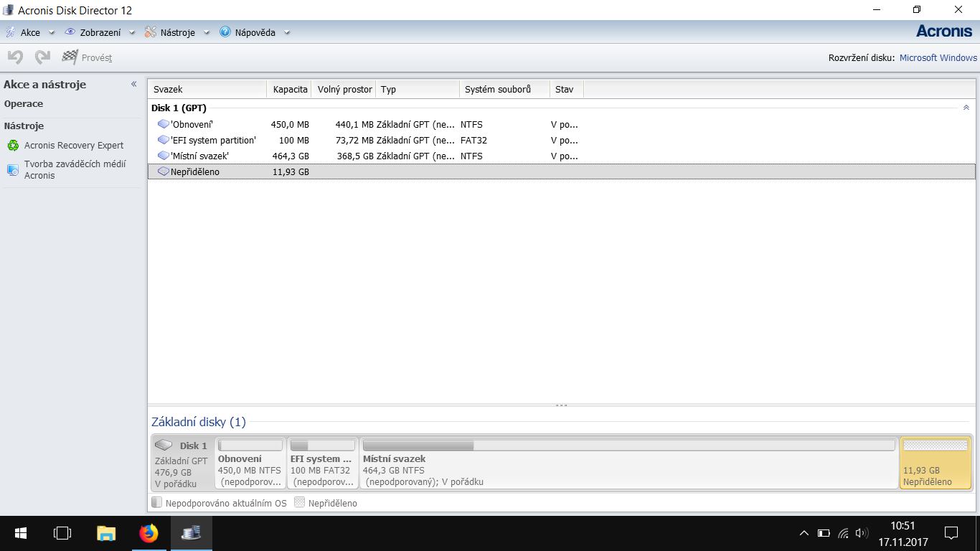Click the splitter handle above the disk map

point(561,405)
